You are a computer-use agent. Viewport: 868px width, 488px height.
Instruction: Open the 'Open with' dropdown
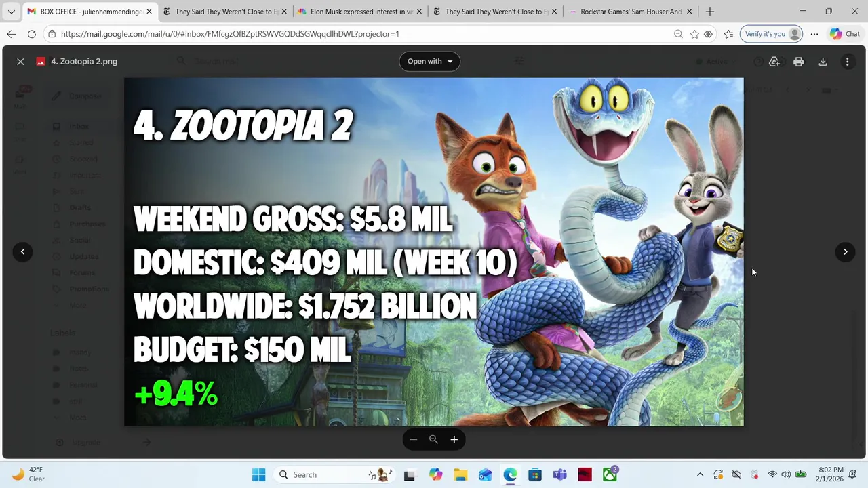430,61
